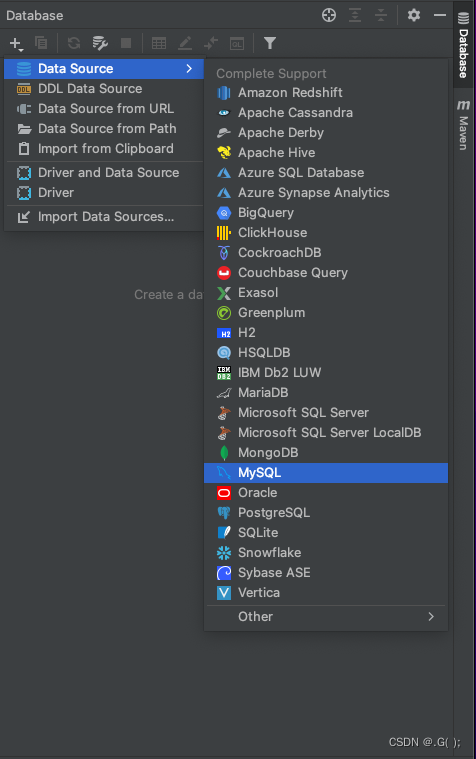The height and width of the screenshot is (759, 476).
Task: Select Apache Hive data source
Action: (326, 152)
